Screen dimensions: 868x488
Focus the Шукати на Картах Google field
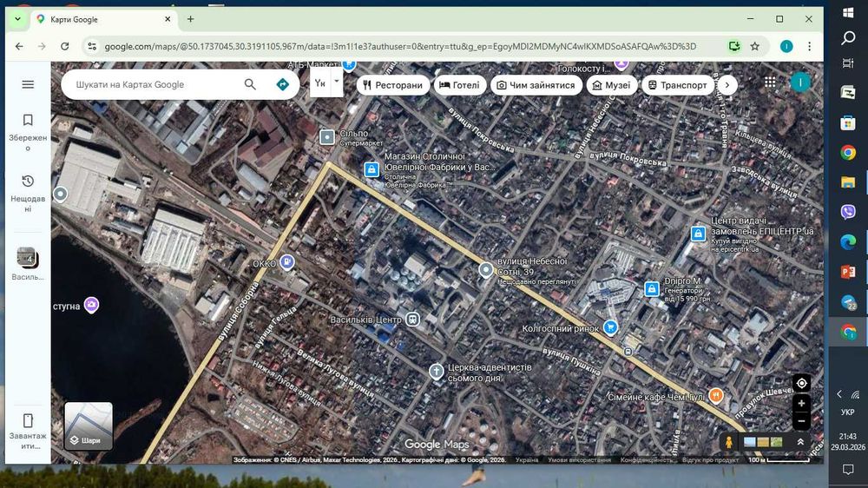155,84
